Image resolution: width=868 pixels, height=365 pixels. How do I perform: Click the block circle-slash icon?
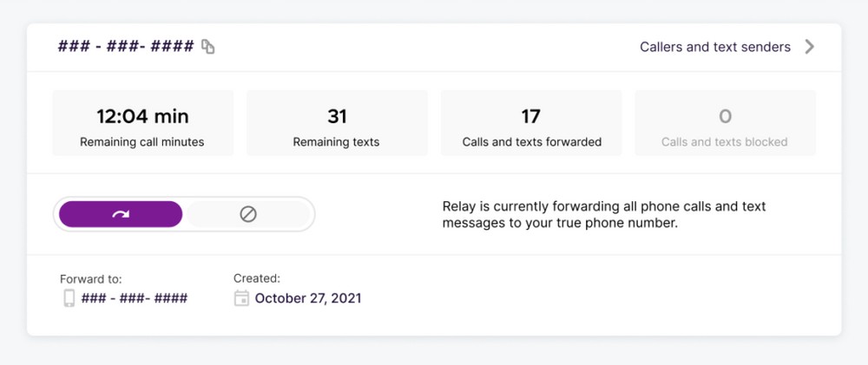pos(248,214)
